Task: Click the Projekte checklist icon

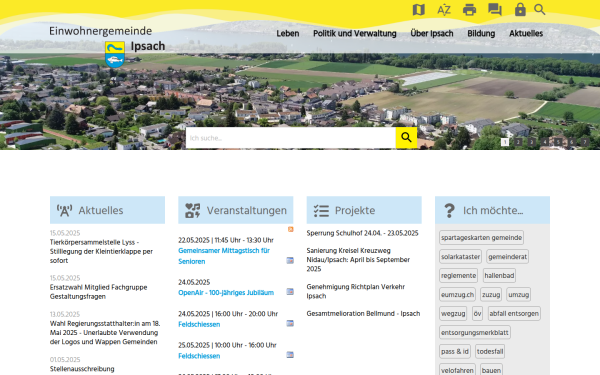Action: click(321, 210)
